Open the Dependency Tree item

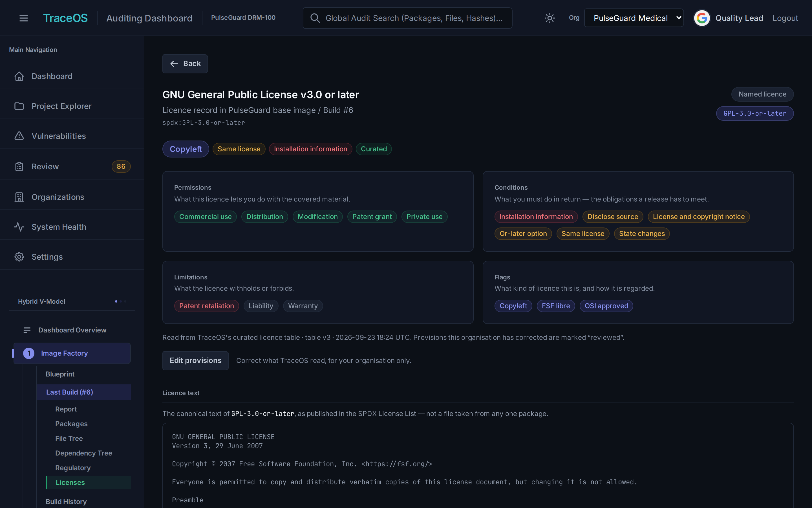tap(83, 453)
